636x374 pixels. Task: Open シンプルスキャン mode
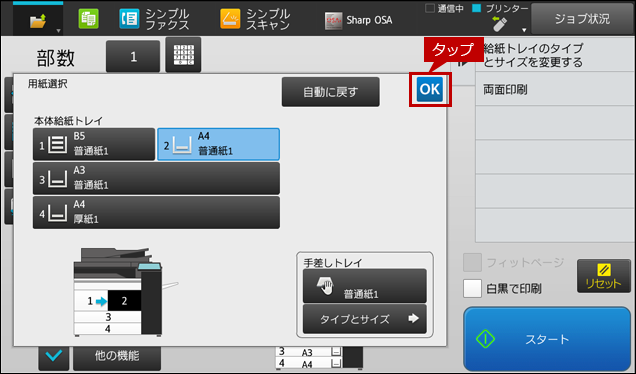click(x=255, y=19)
